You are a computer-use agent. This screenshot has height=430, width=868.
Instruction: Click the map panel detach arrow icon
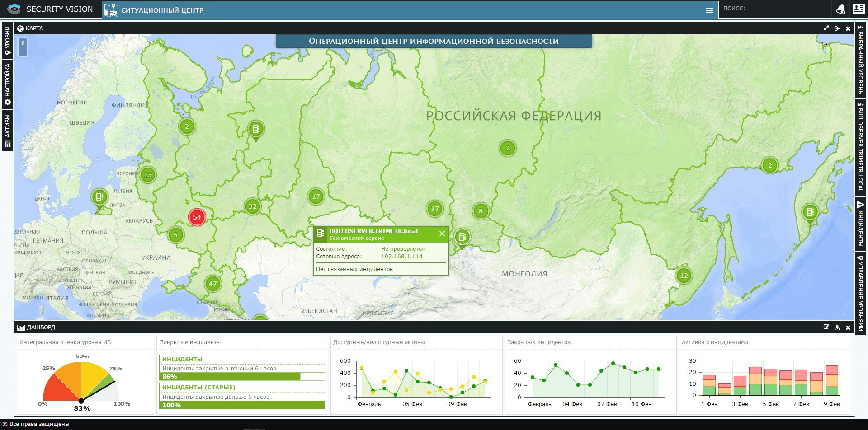[x=837, y=28]
